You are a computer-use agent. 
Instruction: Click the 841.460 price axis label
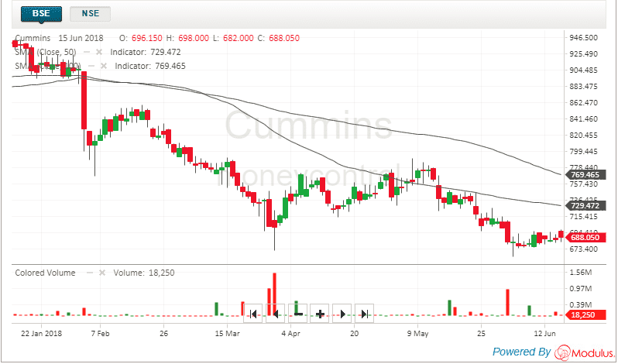tap(583, 119)
